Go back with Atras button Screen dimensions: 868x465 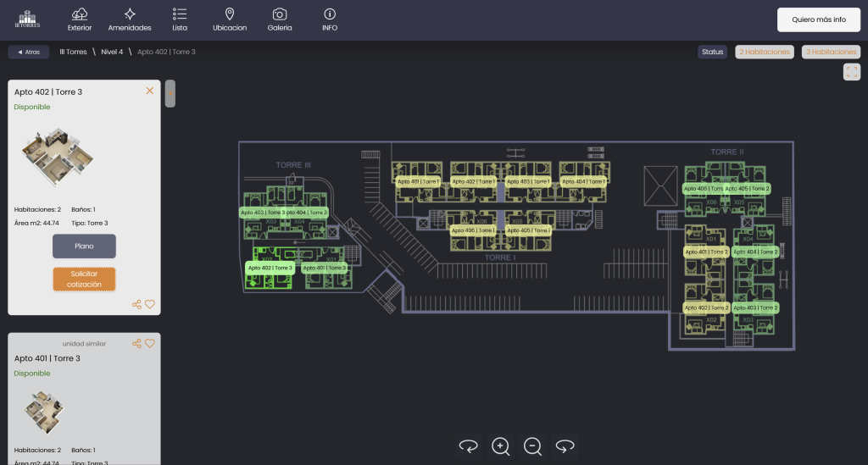28,52
